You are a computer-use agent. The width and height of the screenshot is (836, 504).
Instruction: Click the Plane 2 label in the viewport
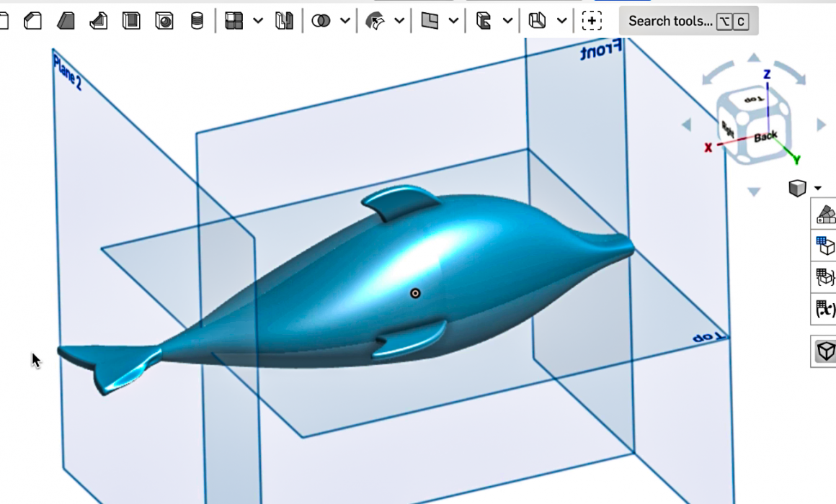pyautogui.click(x=67, y=73)
